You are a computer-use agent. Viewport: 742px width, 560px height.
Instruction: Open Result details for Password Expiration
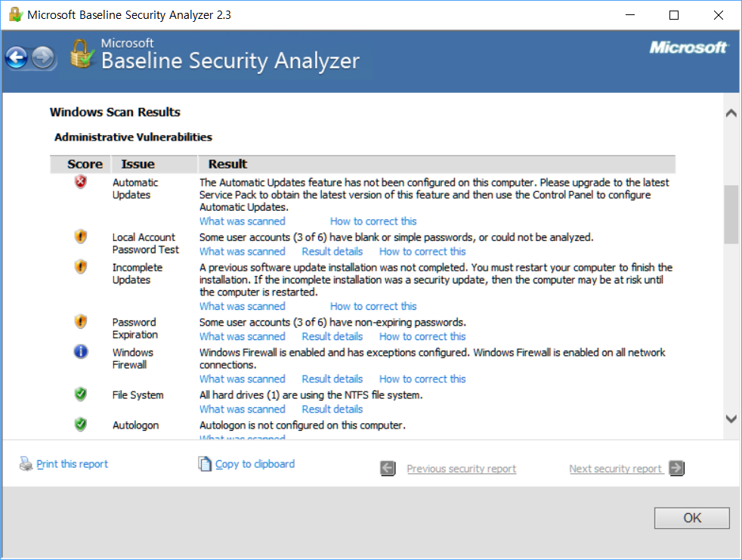tap(332, 336)
